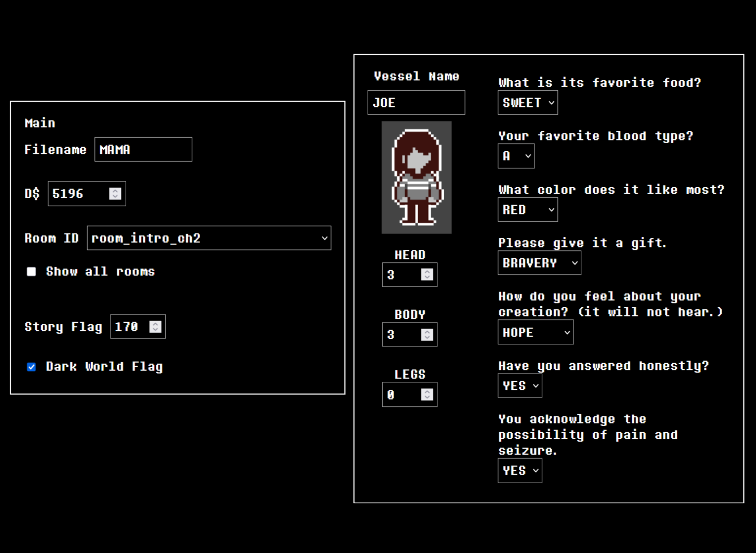The image size is (756, 553).
Task: Click the vessel character sprite preview
Action: click(x=417, y=177)
